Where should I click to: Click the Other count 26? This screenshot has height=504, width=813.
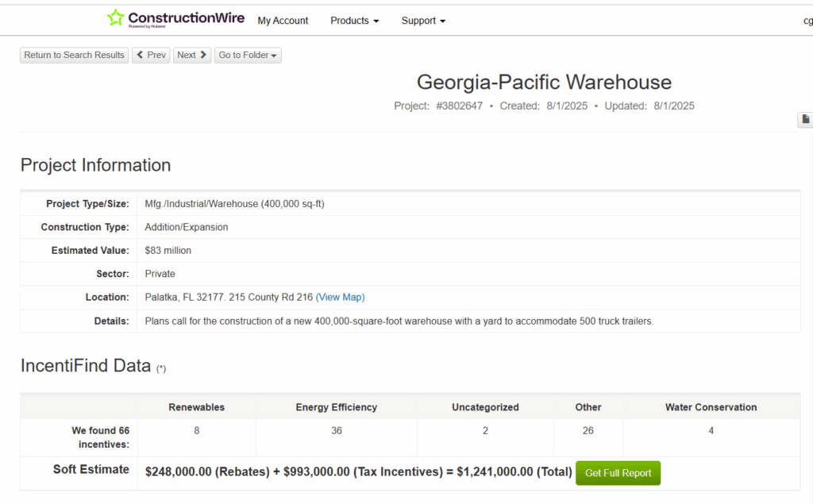588,430
